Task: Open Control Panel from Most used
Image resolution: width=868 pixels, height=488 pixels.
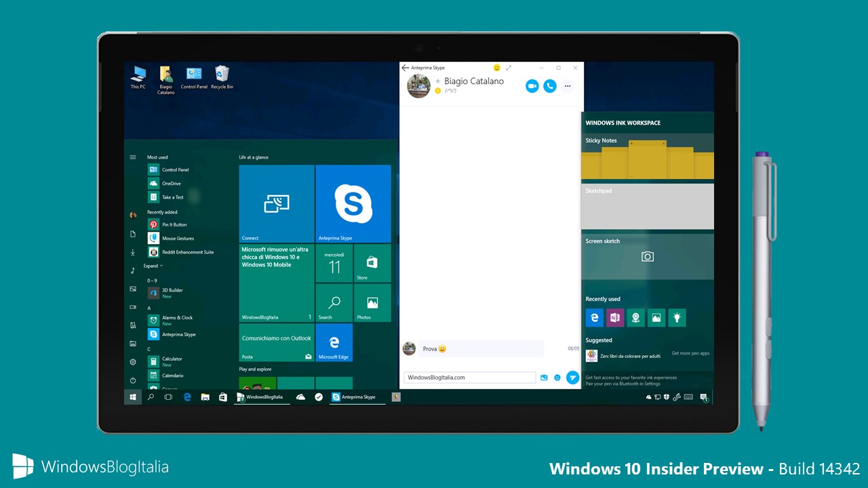Action: pyautogui.click(x=168, y=169)
